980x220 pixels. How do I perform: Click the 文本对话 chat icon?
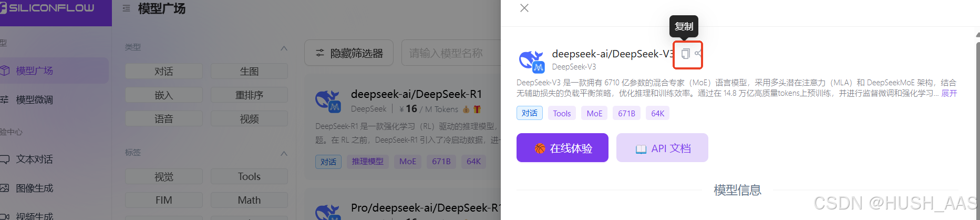click(x=5, y=159)
